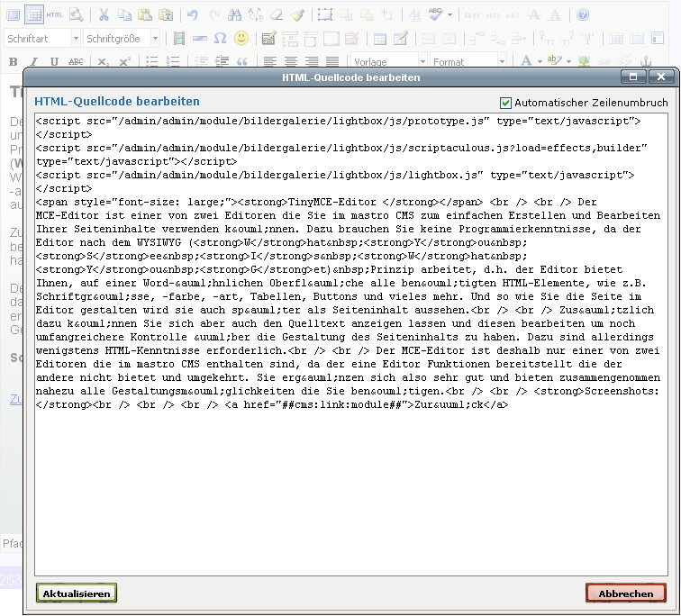The width and height of the screenshot is (681, 616).
Task: Click the spellcheck ABC checkmark icon
Action: [435, 14]
